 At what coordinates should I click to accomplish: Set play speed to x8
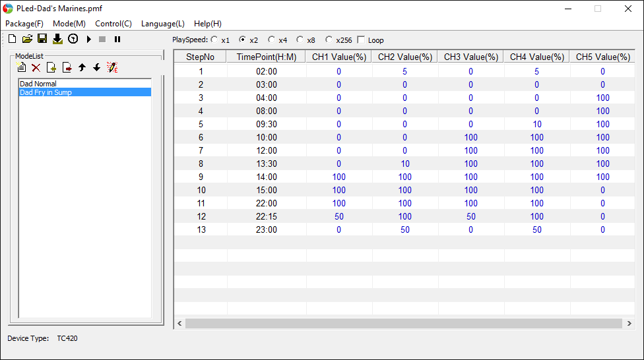click(x=300, y=40)
